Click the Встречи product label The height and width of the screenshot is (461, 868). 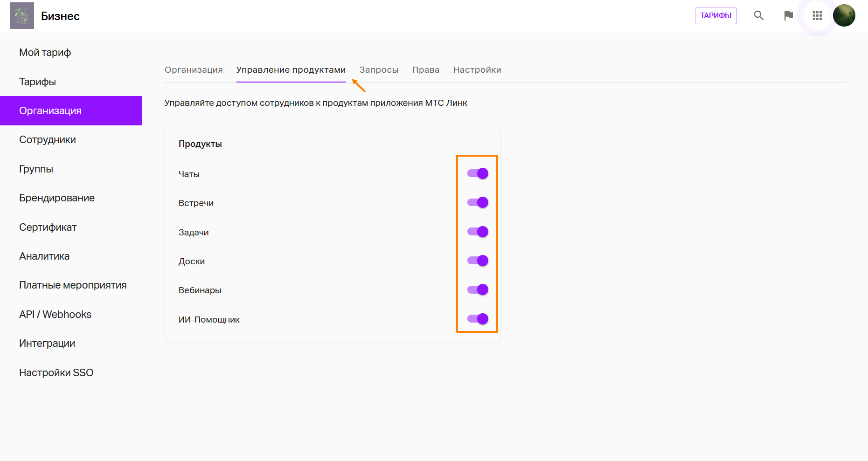click(x=196, y=203)
